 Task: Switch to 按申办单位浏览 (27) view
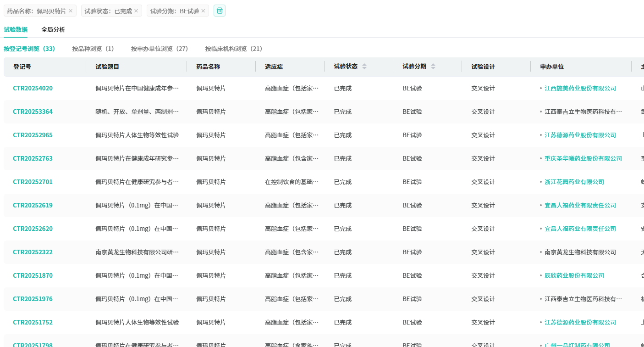click(160, 49)
